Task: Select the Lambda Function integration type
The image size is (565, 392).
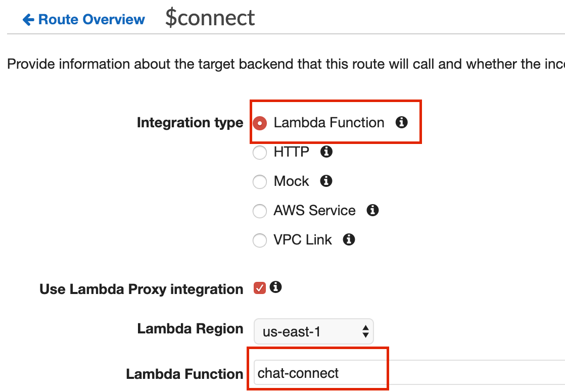Action: pos(260,123)
